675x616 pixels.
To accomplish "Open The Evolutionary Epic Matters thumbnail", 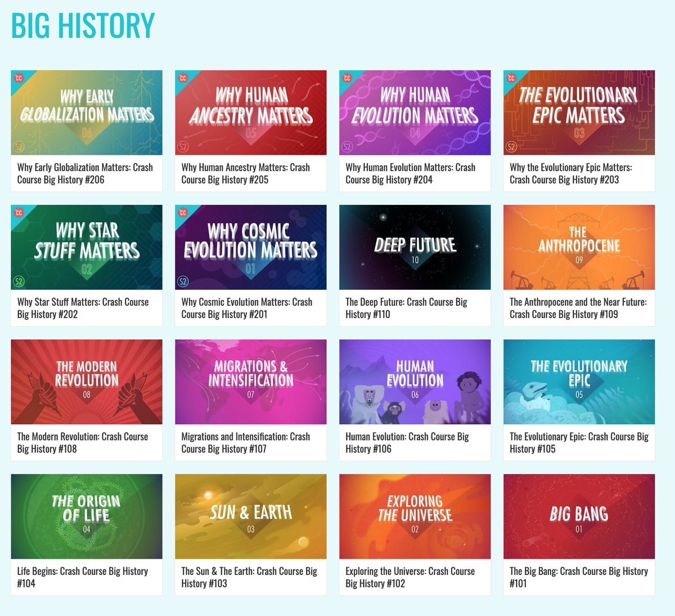I will [x=579, y=113].
